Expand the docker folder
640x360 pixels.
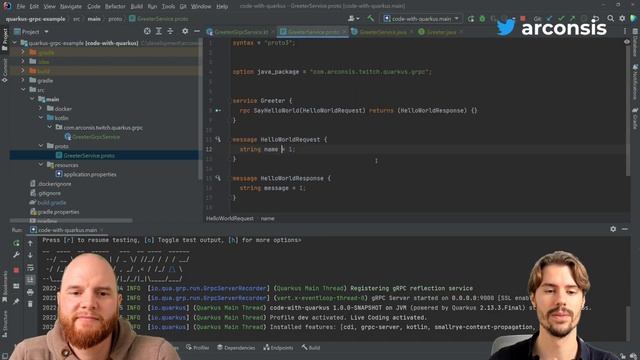(x=40, y=109)
